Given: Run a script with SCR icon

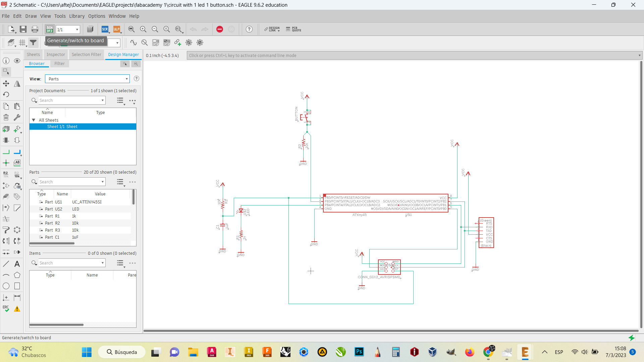Looking at the screenshot, I should click(105, 29).
